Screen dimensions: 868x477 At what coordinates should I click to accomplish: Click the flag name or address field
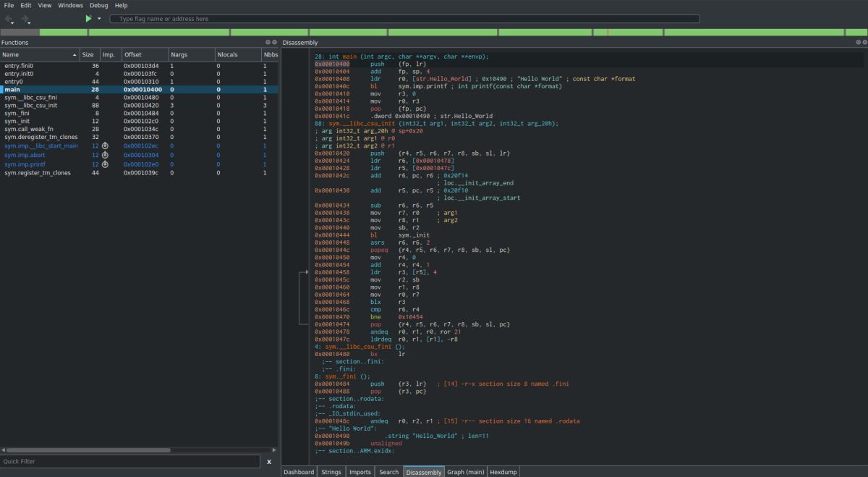coord(405,19)
